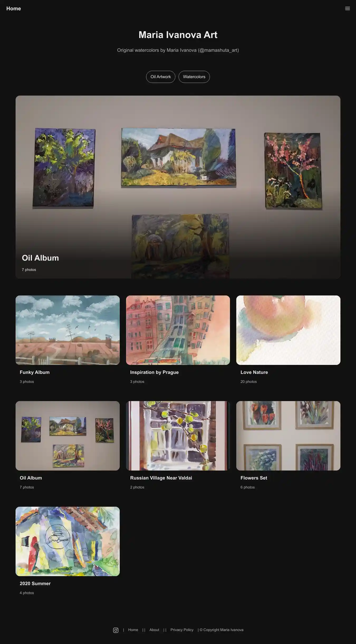Click the Flowers Set title link

click(x=254, y=478)
